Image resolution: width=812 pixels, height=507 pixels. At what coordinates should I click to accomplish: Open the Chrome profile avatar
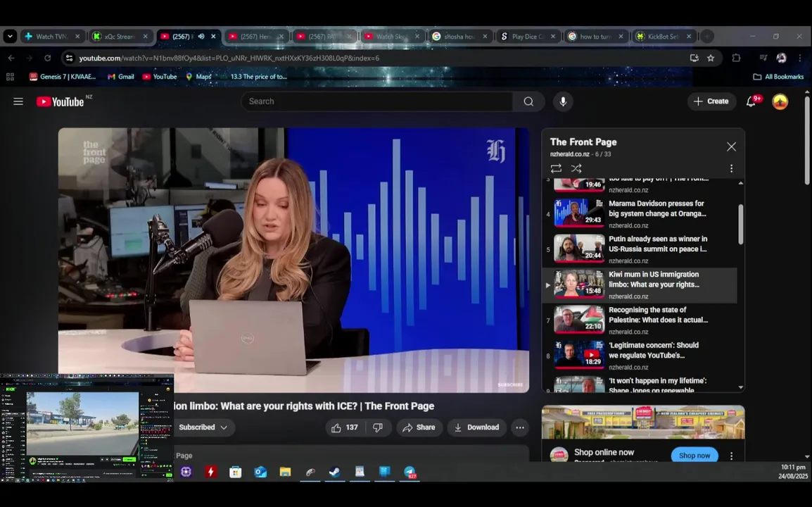pos(782,58)
